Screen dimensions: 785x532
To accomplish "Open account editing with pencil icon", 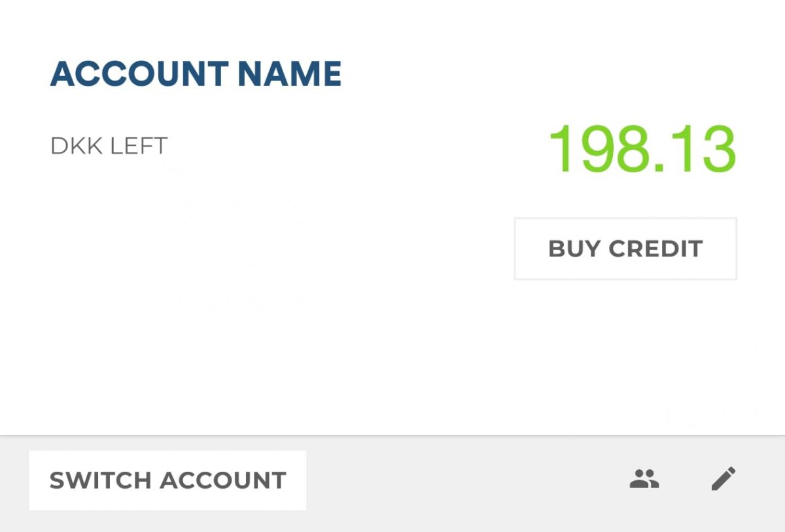I will pyautogui.click(x=723, y=479).
